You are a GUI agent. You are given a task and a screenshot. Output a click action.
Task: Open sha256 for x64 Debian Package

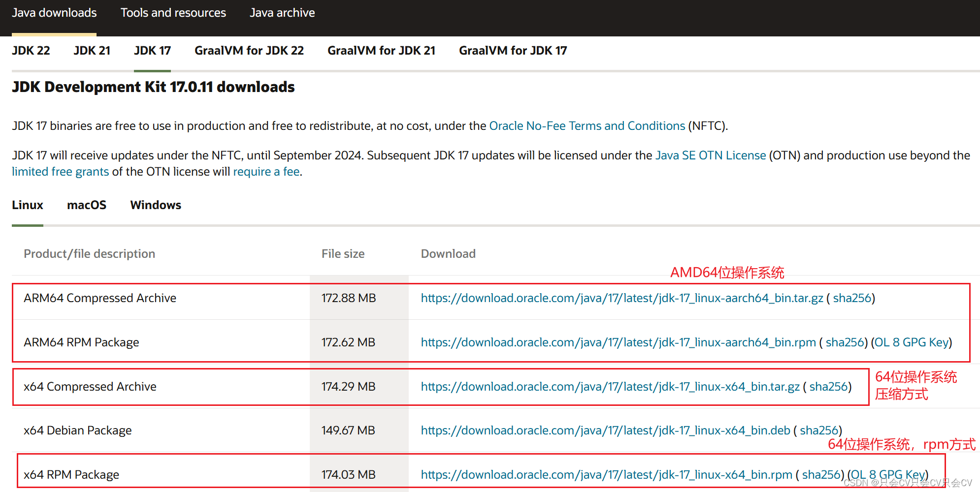(819, 430)
